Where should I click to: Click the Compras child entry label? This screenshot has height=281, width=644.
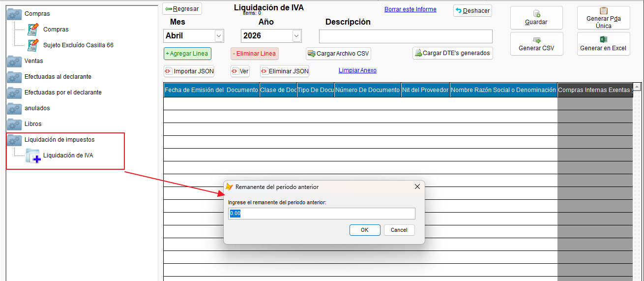(56, 30)
